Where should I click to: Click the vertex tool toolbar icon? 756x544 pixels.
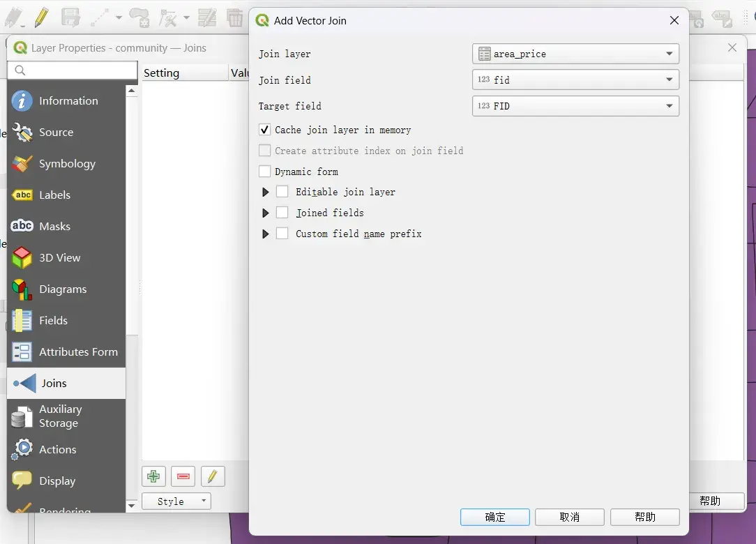click(x=168, y=18)
